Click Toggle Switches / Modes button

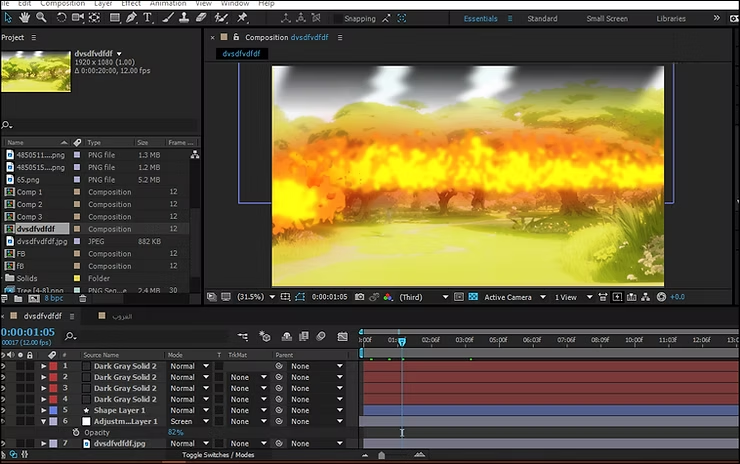coord(218,455)
